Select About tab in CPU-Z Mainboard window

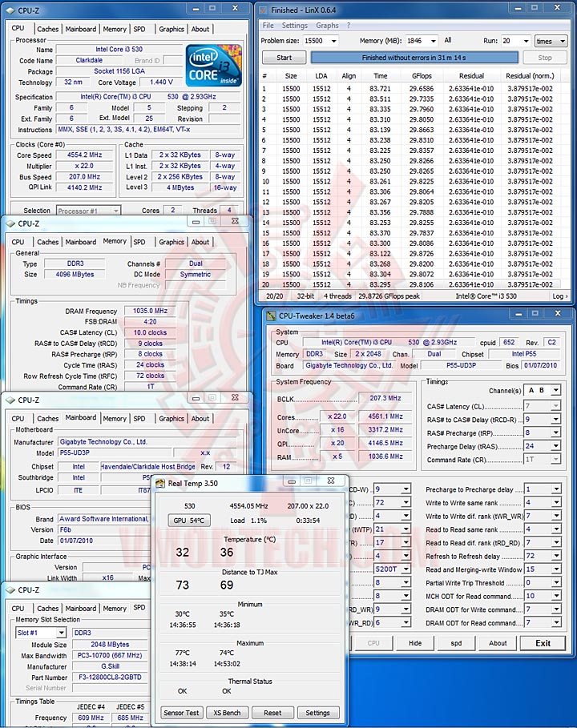[x=200, y=418]
